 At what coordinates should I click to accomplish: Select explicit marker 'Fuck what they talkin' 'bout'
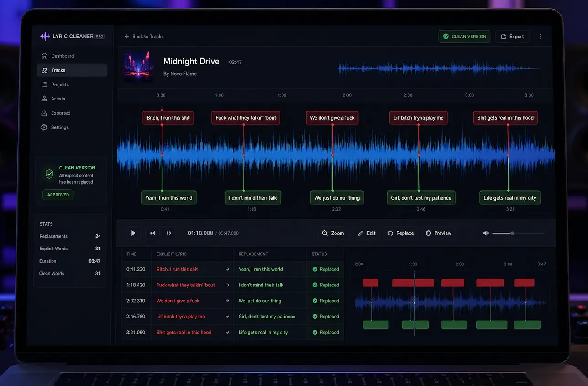pos(246,118)
